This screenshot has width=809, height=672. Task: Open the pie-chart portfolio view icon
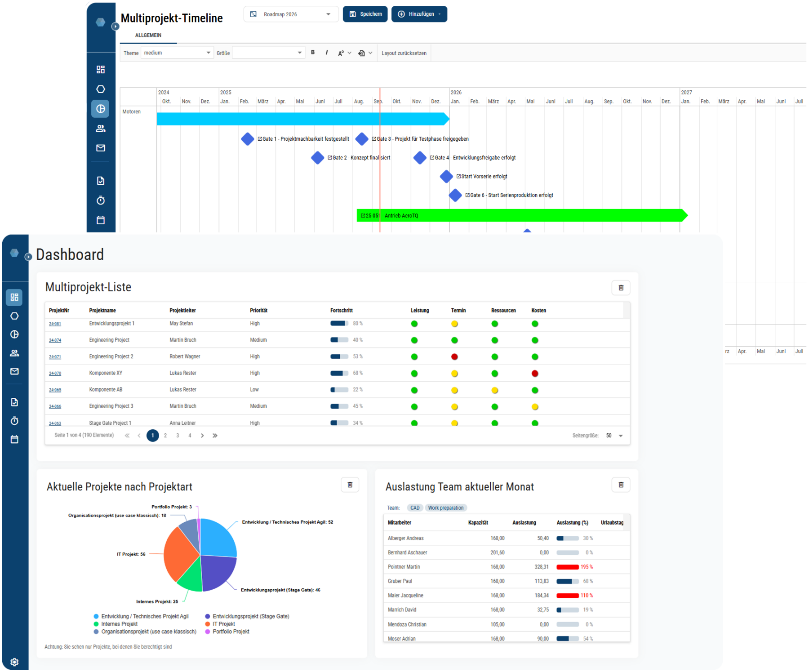14,334
